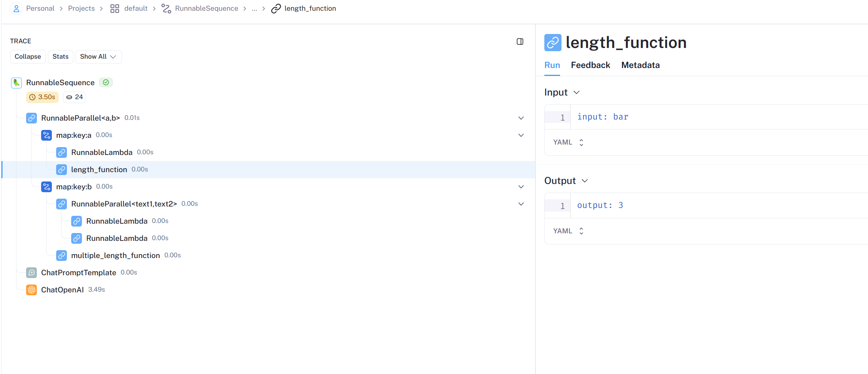The height and width of the screenshot is (374, 868).
Task: Collapse the RunnableParallel<text1,text2> chevron
Action: point(521,204)
